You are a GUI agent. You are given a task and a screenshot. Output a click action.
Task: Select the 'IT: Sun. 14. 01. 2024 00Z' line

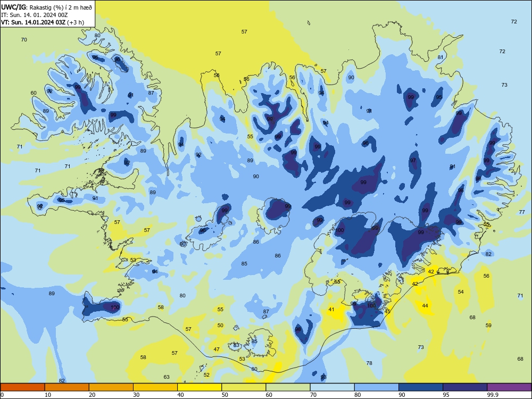(x=34, y=15)
